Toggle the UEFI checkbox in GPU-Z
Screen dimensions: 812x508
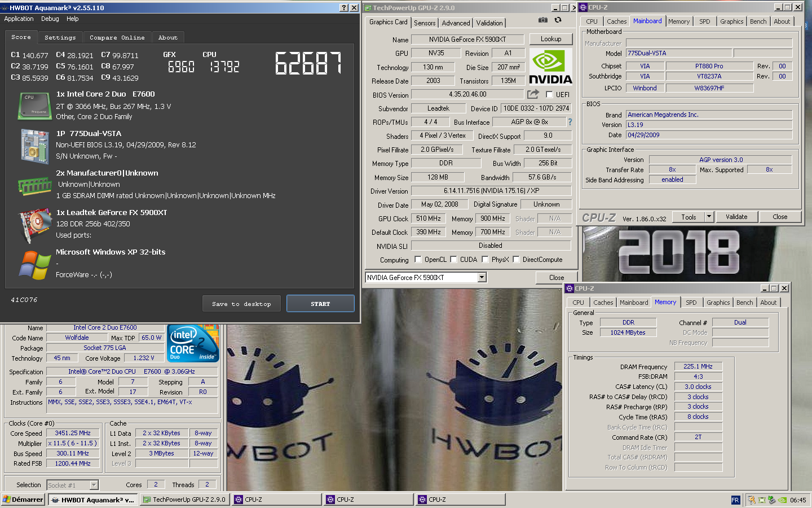click(549, 95)
